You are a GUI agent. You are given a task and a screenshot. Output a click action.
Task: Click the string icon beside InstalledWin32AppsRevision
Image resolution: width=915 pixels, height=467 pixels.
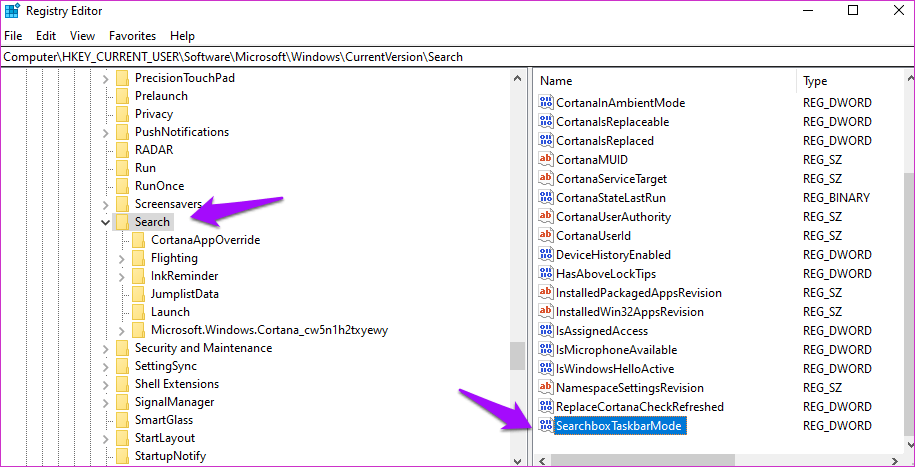pyautogui.click(x=546, y=312)
